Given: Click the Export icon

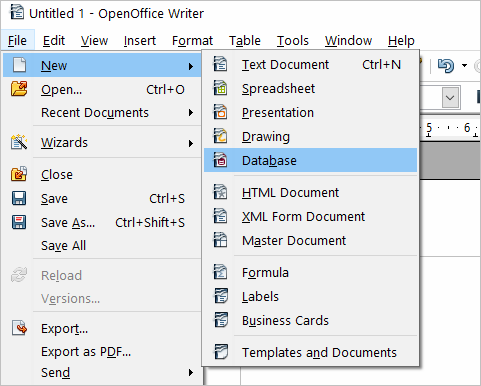Looking at the screenshot, I should (x=19, y=328).
